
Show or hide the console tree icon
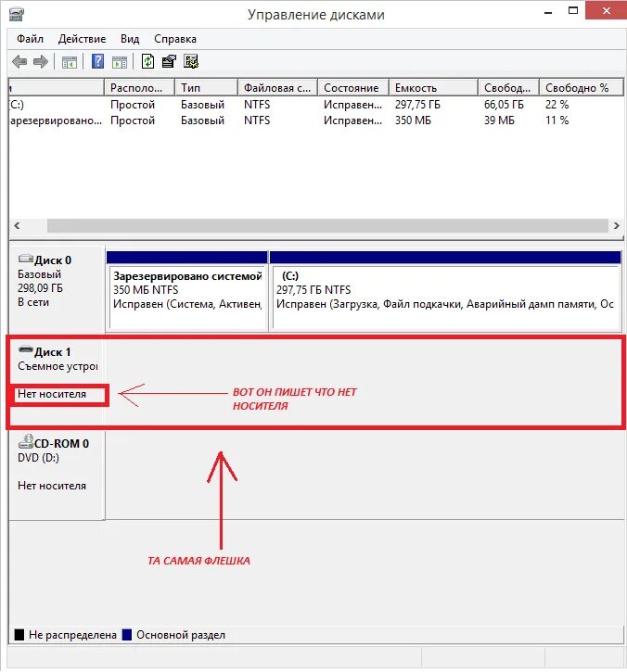click(69, 62)
